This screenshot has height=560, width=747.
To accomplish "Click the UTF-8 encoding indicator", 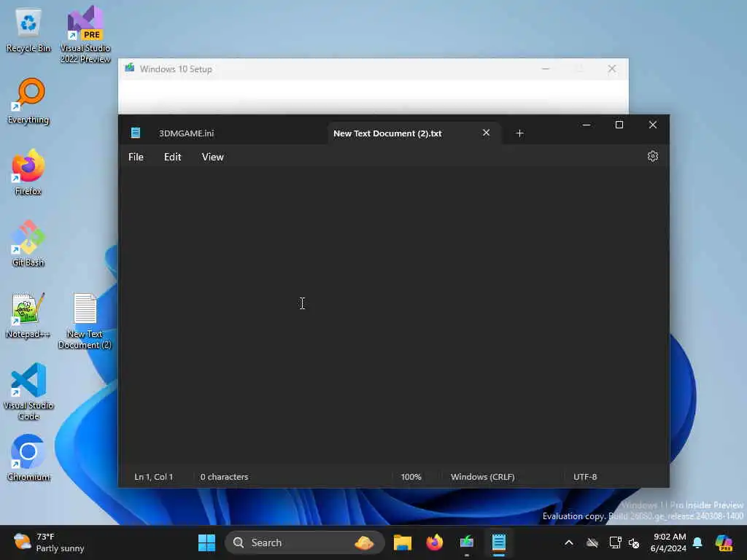I will [x=585, y=477].
